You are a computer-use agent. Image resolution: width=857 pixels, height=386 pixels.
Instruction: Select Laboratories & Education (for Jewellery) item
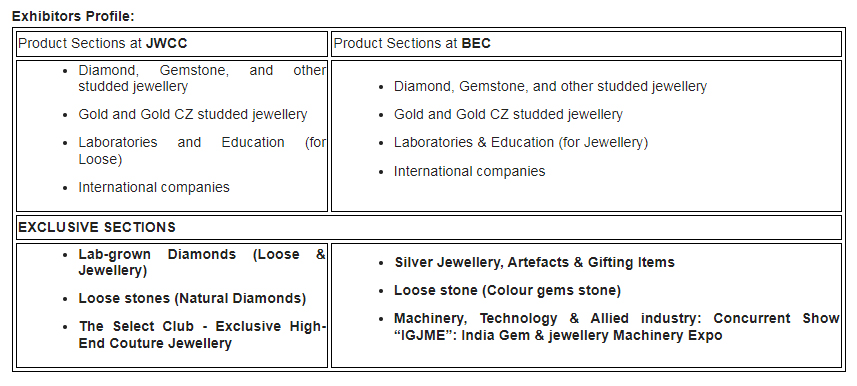521,143
